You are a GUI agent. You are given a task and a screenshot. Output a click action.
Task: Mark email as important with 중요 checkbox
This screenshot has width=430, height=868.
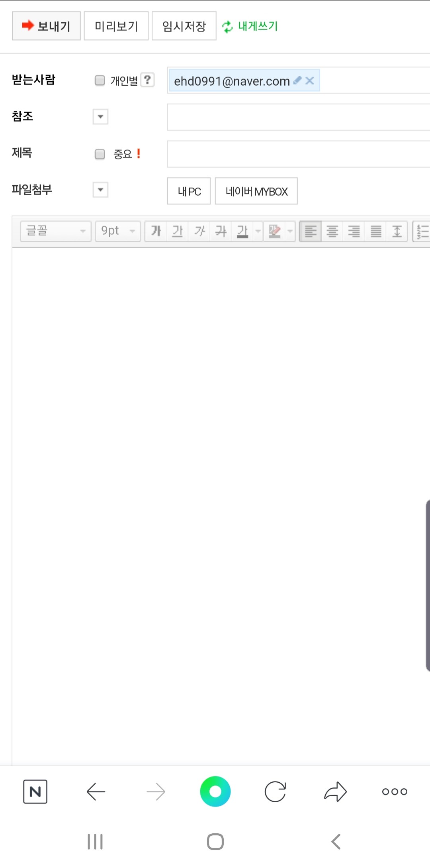pos(100,154)
